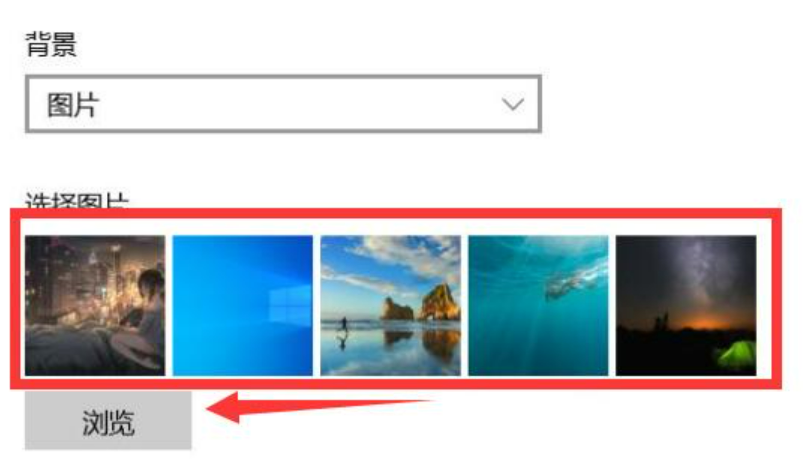
Task: Select the anime girl city night wallpaper
Action: (95, 305)
